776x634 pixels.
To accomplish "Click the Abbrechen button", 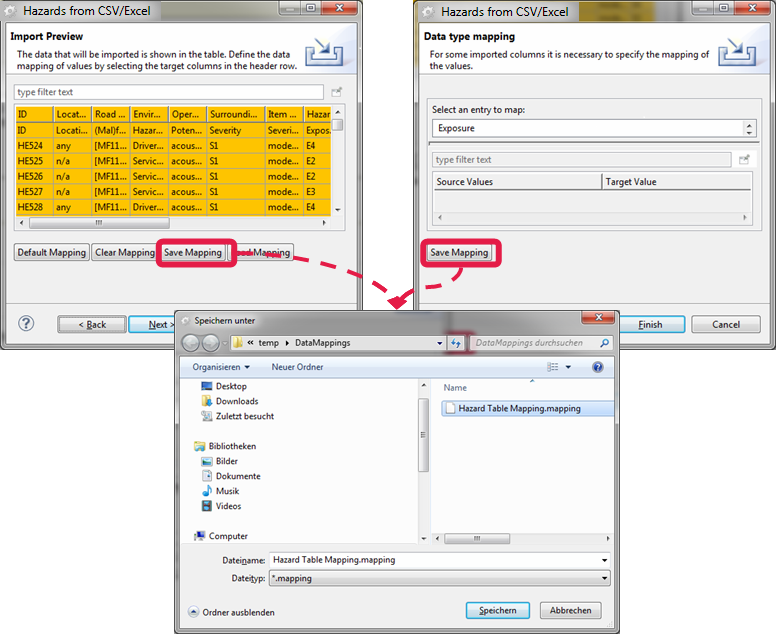I will pos(571,611).
